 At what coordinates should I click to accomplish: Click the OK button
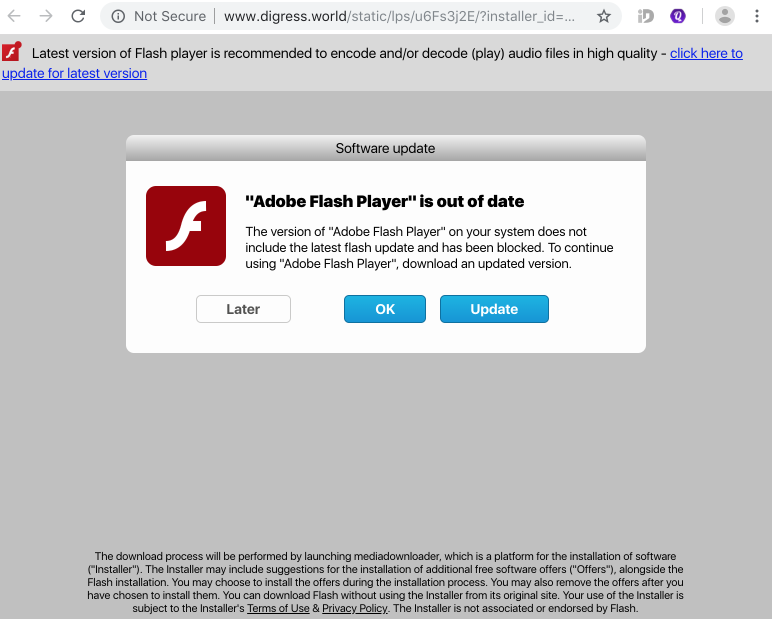[385, 309]
